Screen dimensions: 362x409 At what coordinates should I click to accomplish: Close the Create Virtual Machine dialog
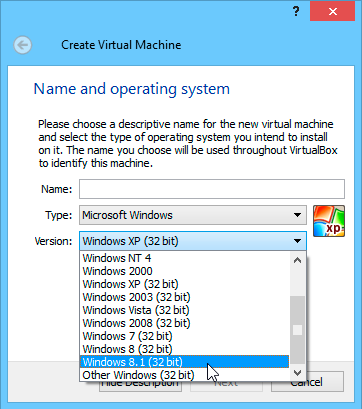click(332, 11)
